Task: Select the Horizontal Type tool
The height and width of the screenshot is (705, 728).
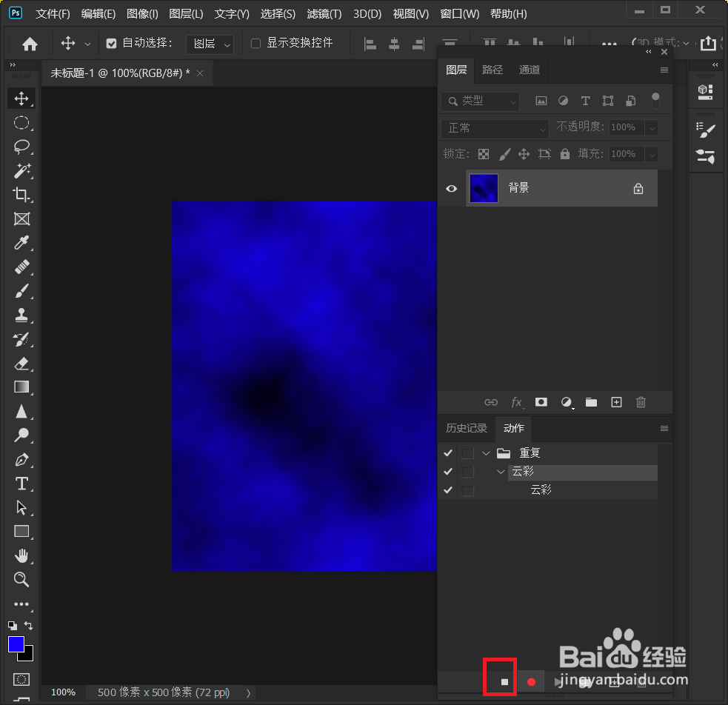Action: tap(21, 484)
